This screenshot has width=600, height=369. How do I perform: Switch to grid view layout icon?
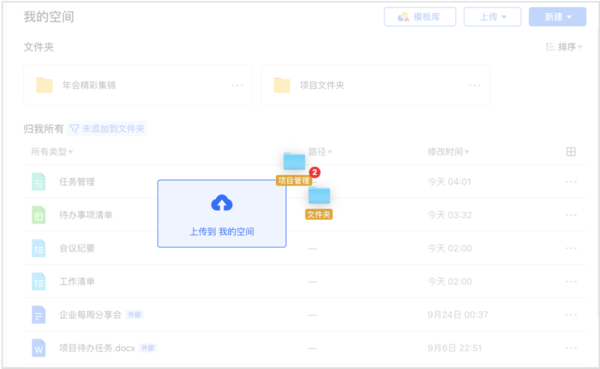[571, 152]
